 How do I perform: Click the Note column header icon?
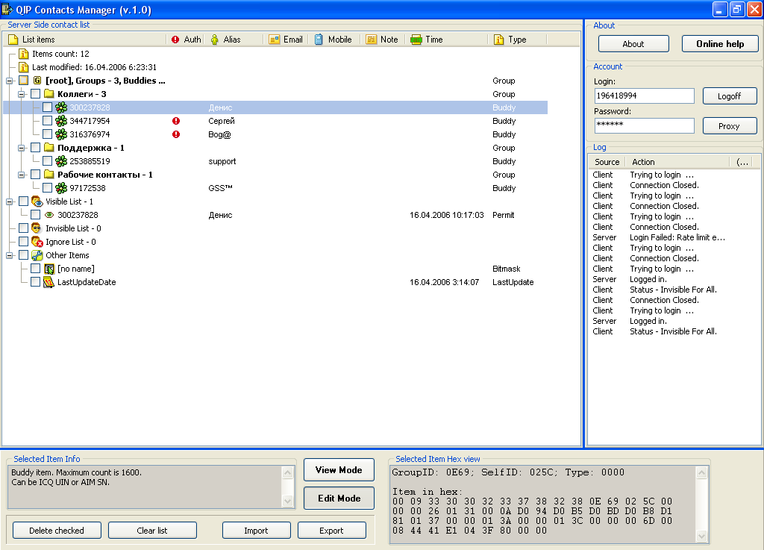point(371,39)
